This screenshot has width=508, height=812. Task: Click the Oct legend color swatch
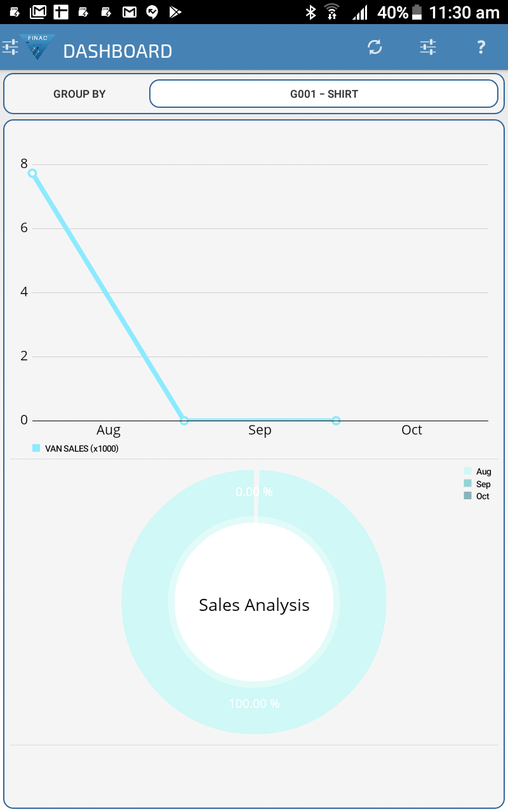click(x=468, y=496)
